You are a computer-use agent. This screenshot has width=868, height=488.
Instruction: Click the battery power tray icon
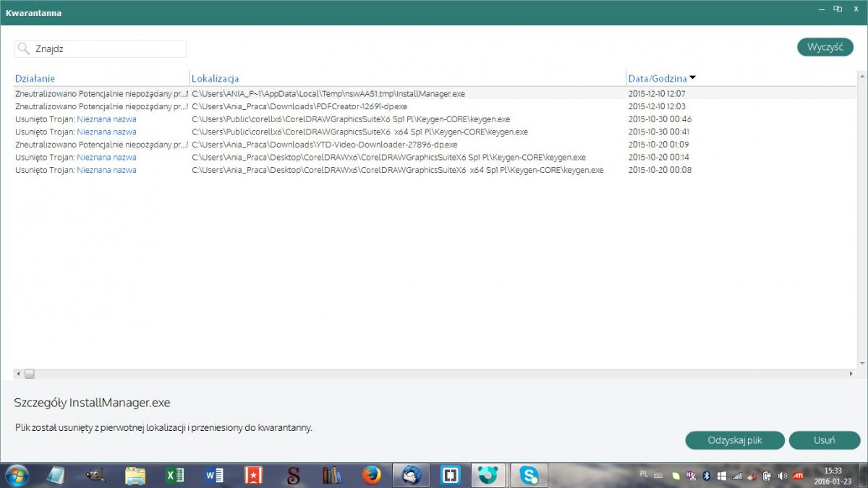click(x=767, y=476)
